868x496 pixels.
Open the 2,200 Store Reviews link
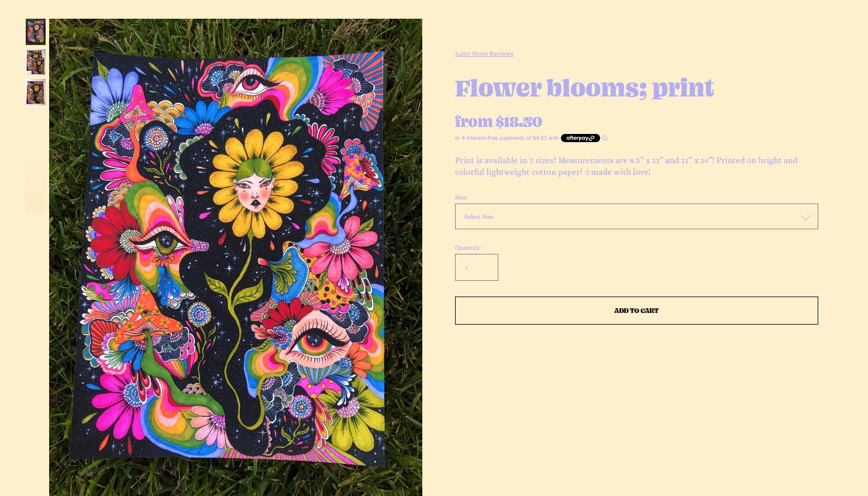coord(484,53)
